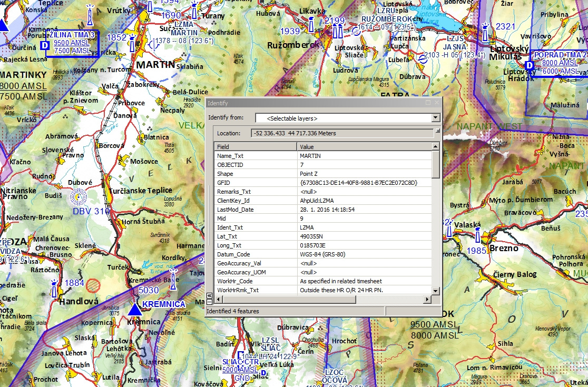This screenshot has width=588, height=387.
Task: Sort by the Field column header
Action: (x=256, y=147)
